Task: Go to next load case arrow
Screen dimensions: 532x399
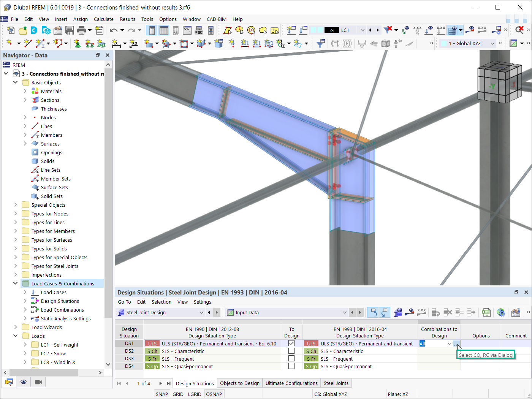Action: coord(377,30)
